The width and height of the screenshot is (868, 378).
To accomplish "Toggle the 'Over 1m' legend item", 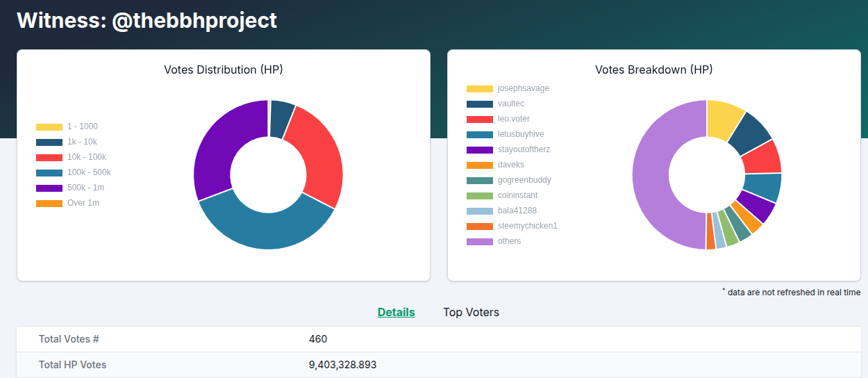I will click(67, 203).
